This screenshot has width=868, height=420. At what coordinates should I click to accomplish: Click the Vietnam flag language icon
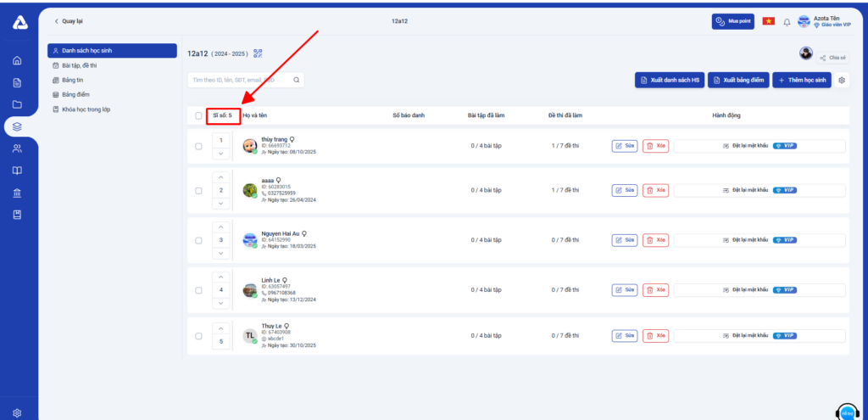[768, 21]
